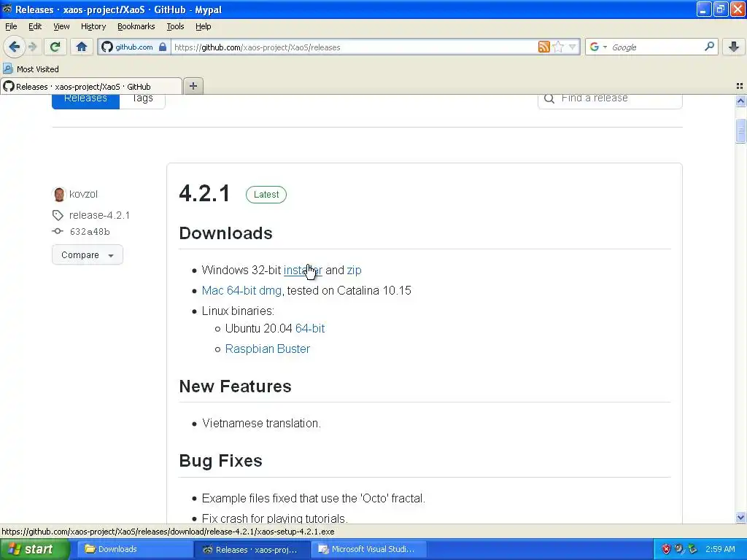747x560 pixels.
Task: Select the Releases xaos-project/XaoS GitHub tab
Action: pos(91,86)
